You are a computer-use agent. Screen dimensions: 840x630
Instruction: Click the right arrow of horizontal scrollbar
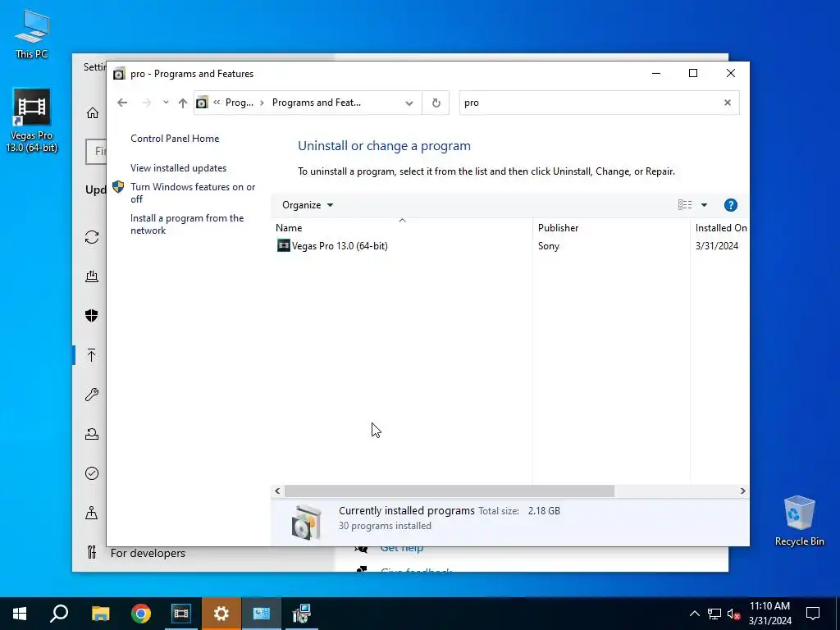(x=742, y=491)
